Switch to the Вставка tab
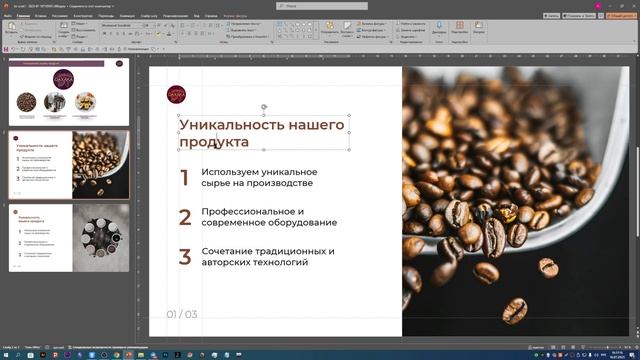The width and height of the screenshot is (640, 360). (x=40, y=16)
